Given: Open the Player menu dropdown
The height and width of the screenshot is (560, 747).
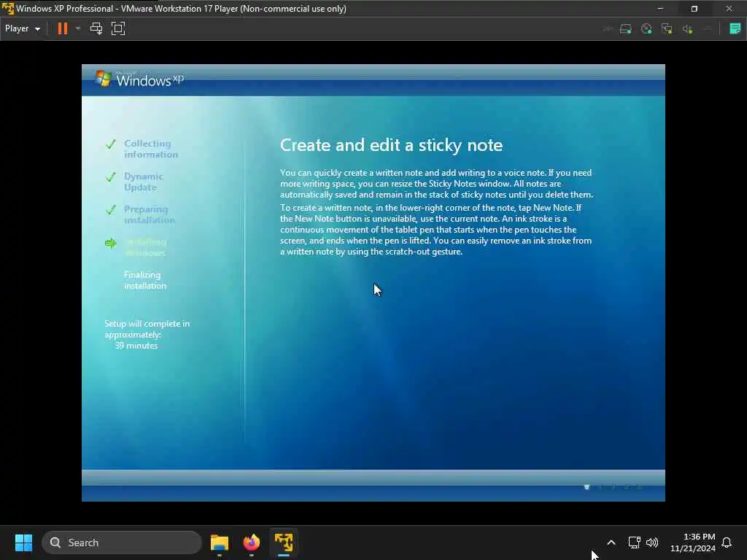Looking at the screenshot, I should (x=23, y=28).
